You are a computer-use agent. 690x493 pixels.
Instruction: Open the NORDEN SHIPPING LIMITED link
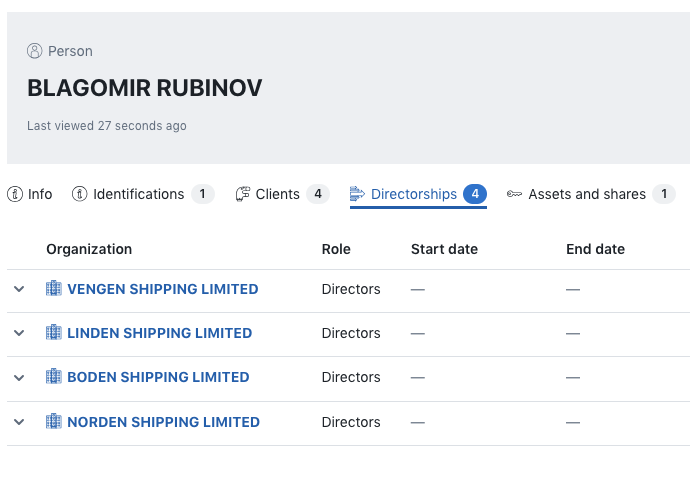[163, 422]
